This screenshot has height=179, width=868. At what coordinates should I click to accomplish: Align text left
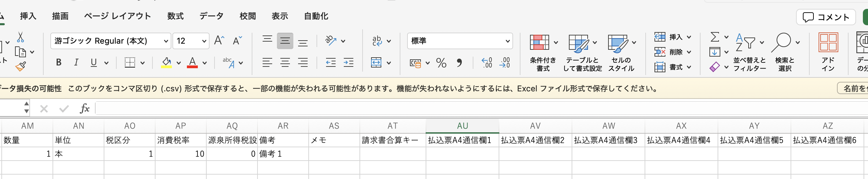(267, 62)
